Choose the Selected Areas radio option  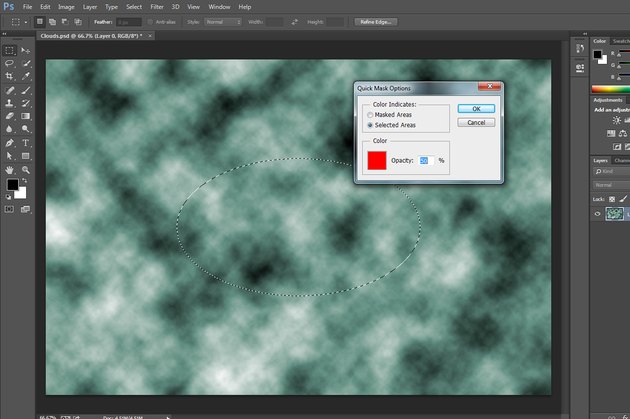click(370, 125)
